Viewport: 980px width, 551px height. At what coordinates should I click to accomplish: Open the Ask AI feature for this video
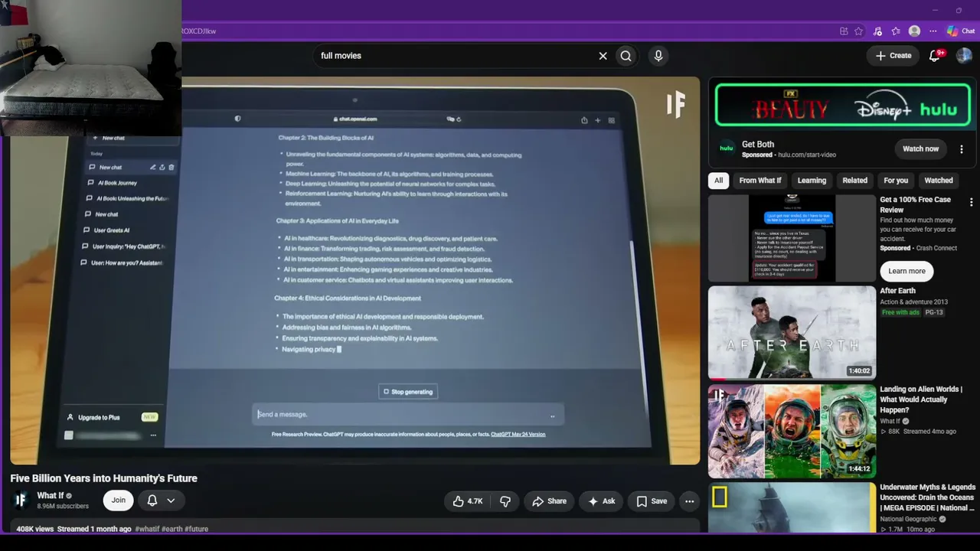(601, 501)
